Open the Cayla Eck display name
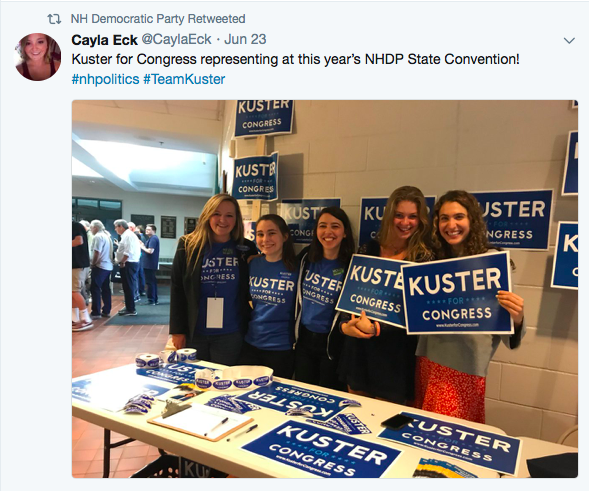This screenshot has height=491, width=589. tap(104, 39)
